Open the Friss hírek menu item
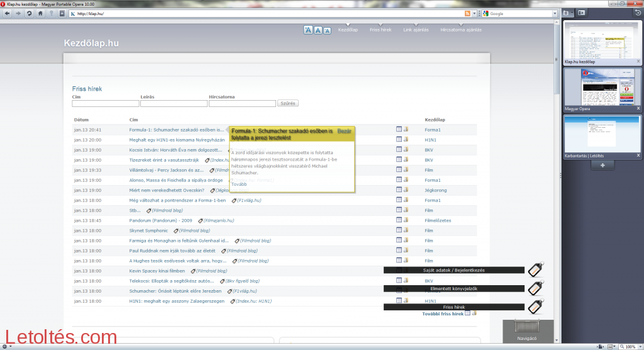 point(380,30)
